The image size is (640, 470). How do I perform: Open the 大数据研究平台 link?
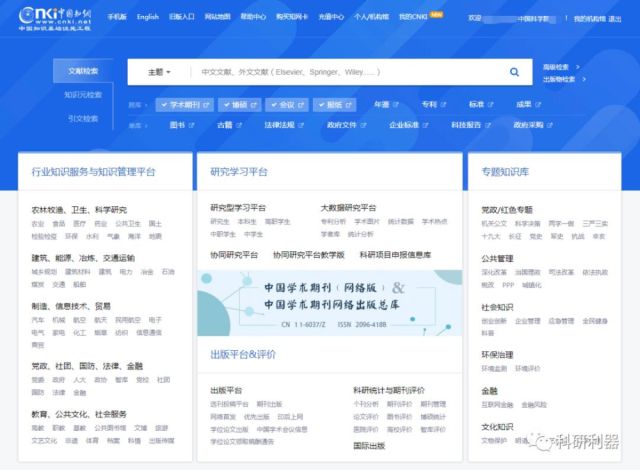coord(348,208)
